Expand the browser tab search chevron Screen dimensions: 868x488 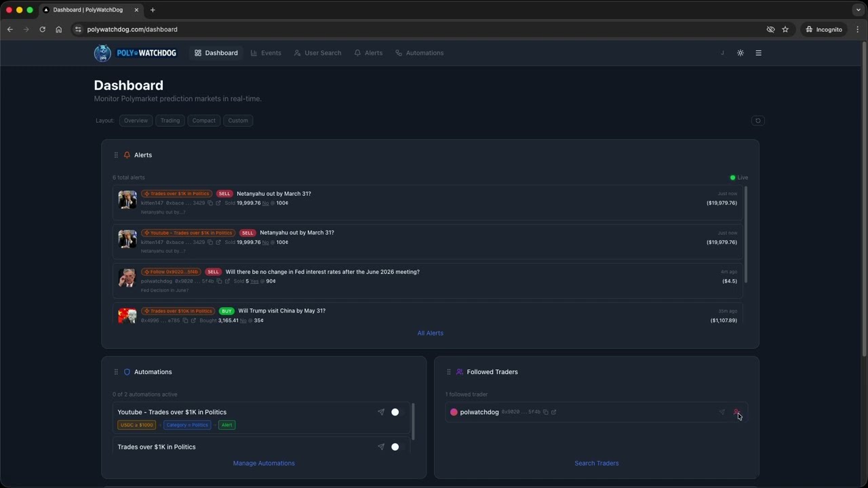point(858,10)
